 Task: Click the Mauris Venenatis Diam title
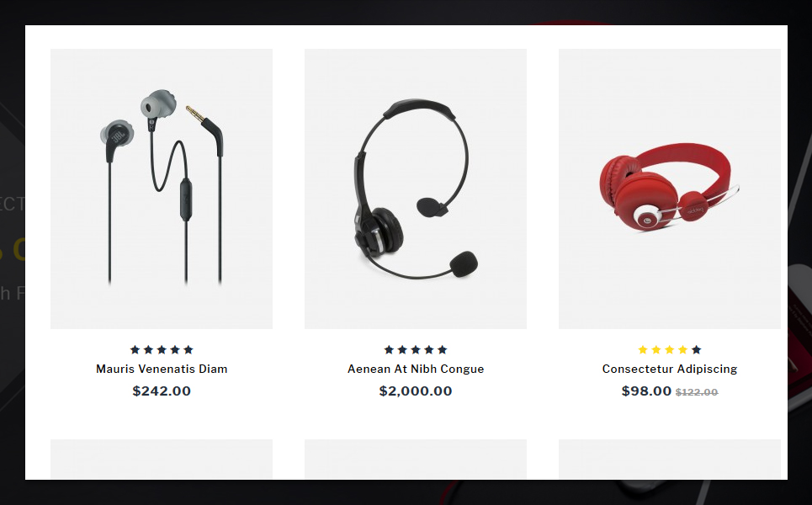point(162,369)
